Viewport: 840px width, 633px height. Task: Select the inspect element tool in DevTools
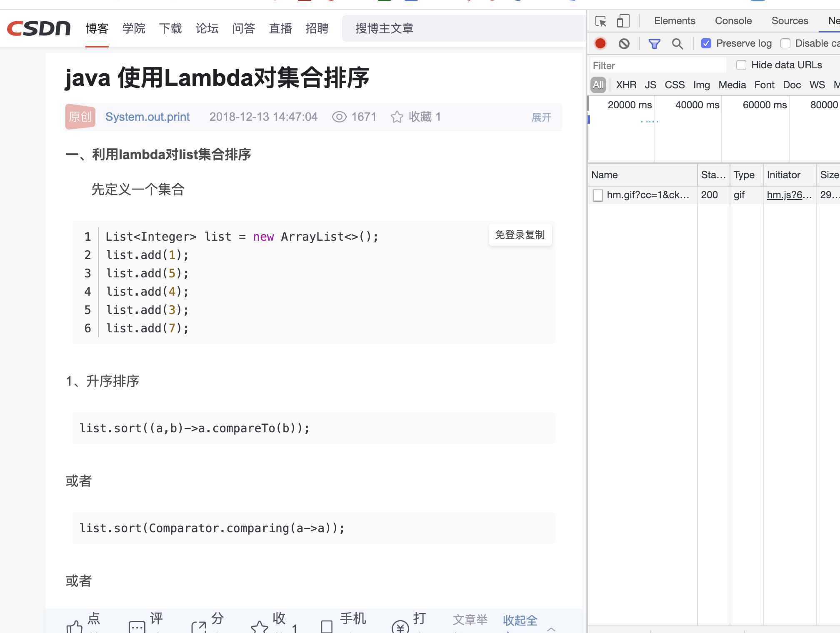pos(600,21)
